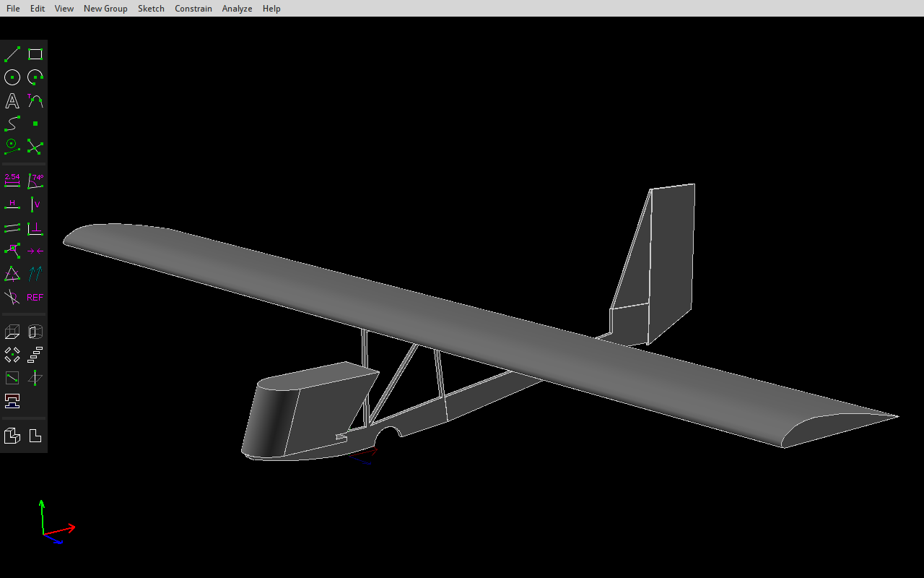Screen dimensions: 924x578
Task: Toggle the REF reference dimension button
Action: coord(35,297)
